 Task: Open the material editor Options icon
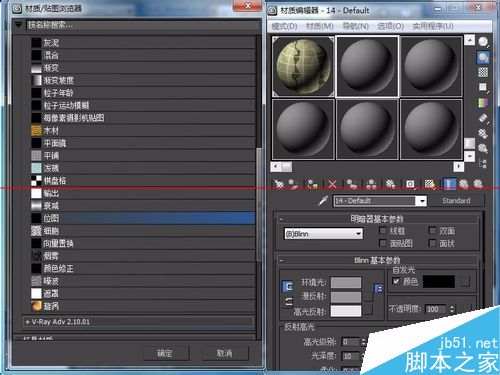point(483,133)
